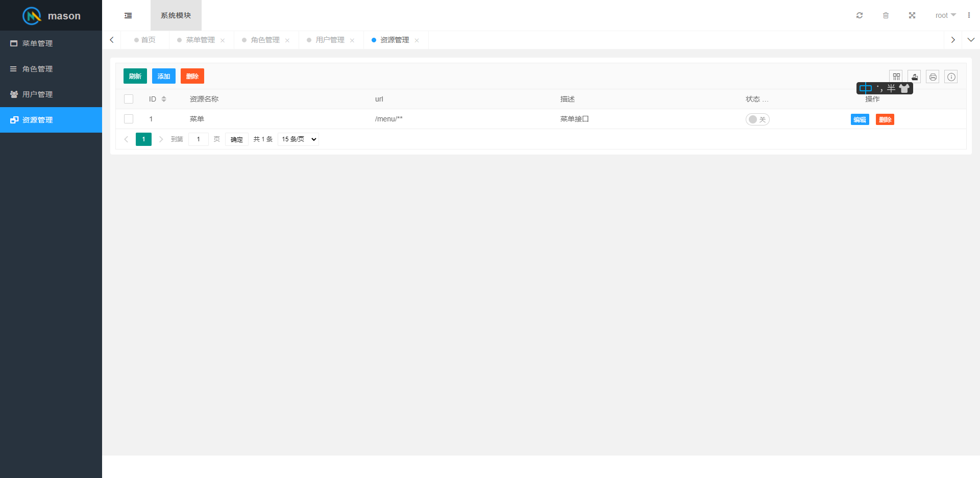Sort the table by the ID column arrows
Screen dimensions: 980x478
click(x=163, y=98)
